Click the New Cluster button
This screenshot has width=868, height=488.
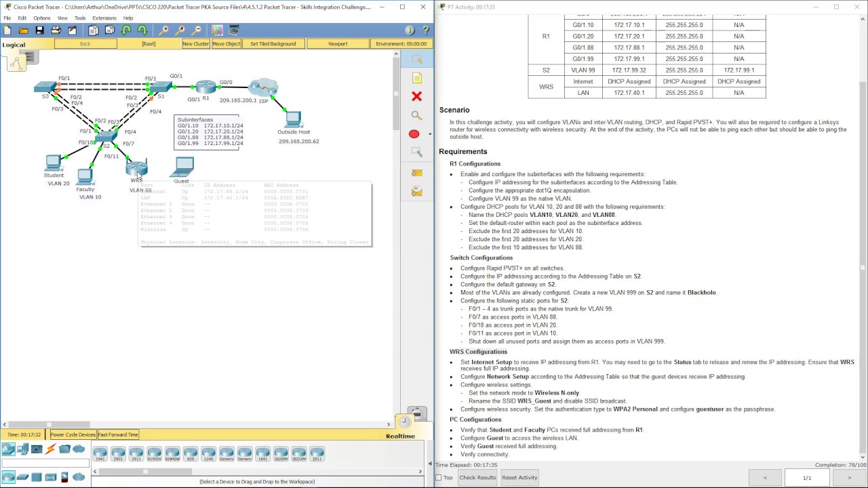196,43
